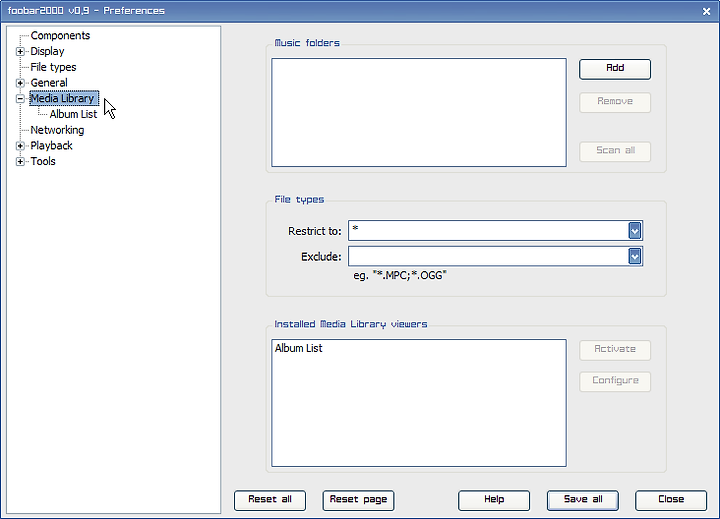Open the Album List subpage
This screenshot has height=519, width=720.
[73, 114]
